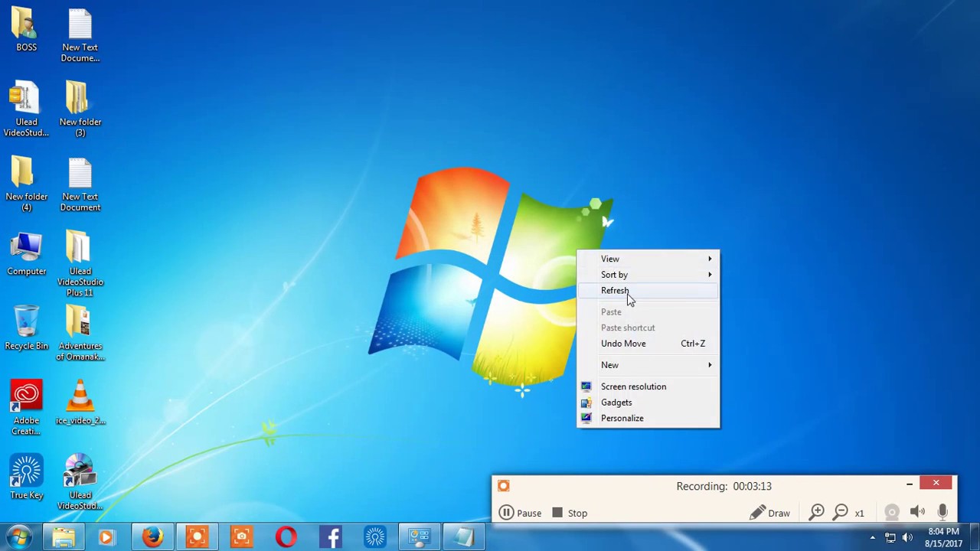Launch True Key desktop shortcut
Screen dimensions: 980x551
coord(26,478)
